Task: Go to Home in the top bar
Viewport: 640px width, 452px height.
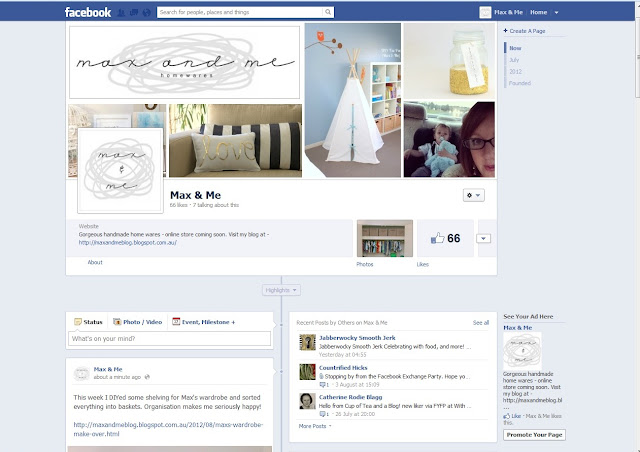Action: (538, 12)
